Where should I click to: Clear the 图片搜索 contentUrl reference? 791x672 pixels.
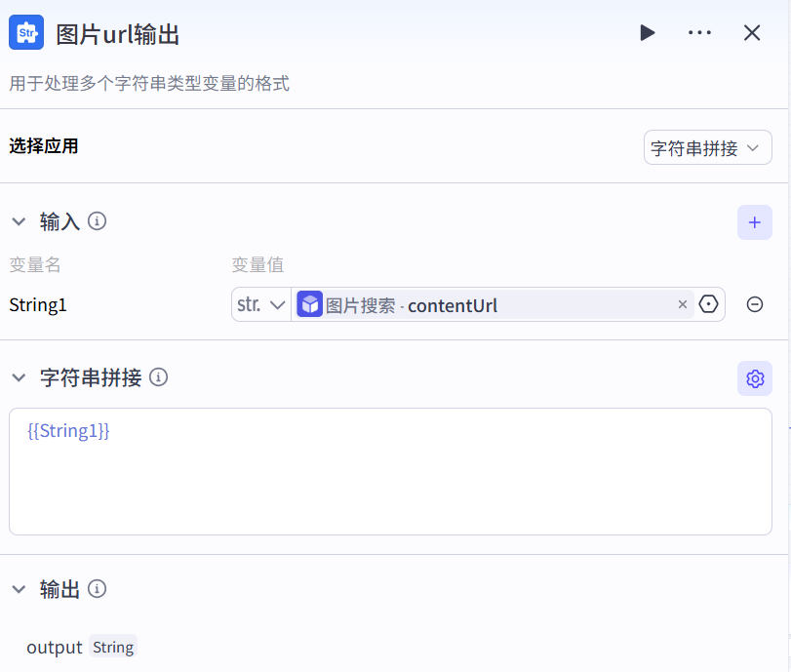tap(683, 305)
